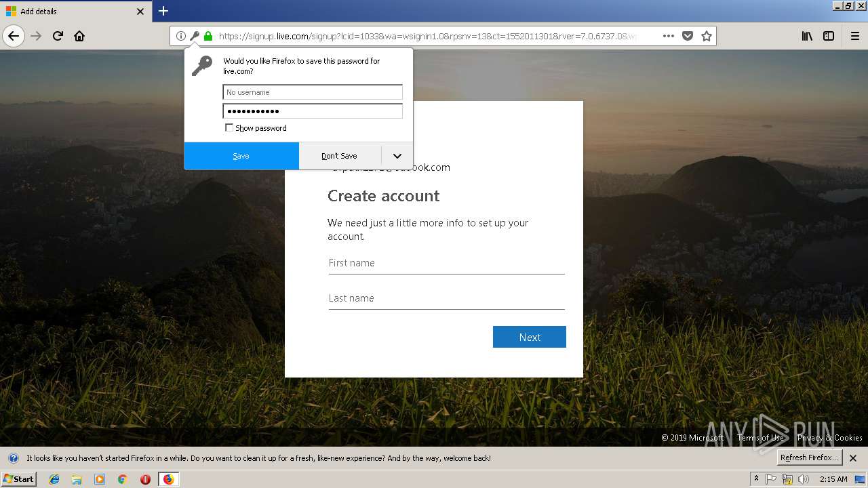This screenshot has height=488, width=868.
Task: Open a new browser tab
Action: coord(163,11)
